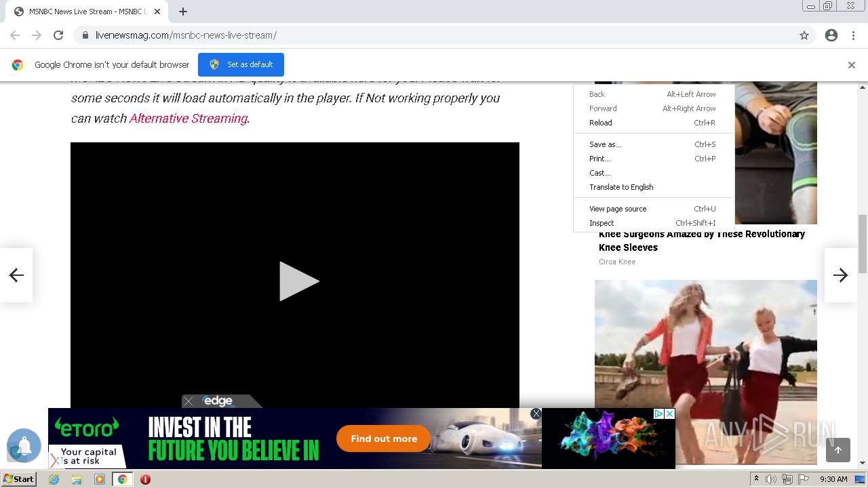Select Forward in context menu
The width and height of the screenshot is (868, 488).
click(x=654, y=108)
